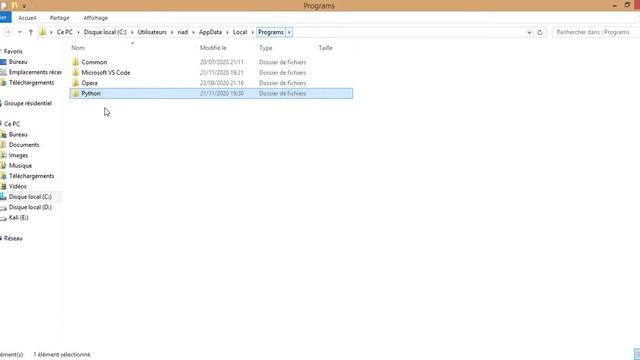Go up one folder level arrow
The width and height of the screenshot is (640, 360).
coord(31,32)
